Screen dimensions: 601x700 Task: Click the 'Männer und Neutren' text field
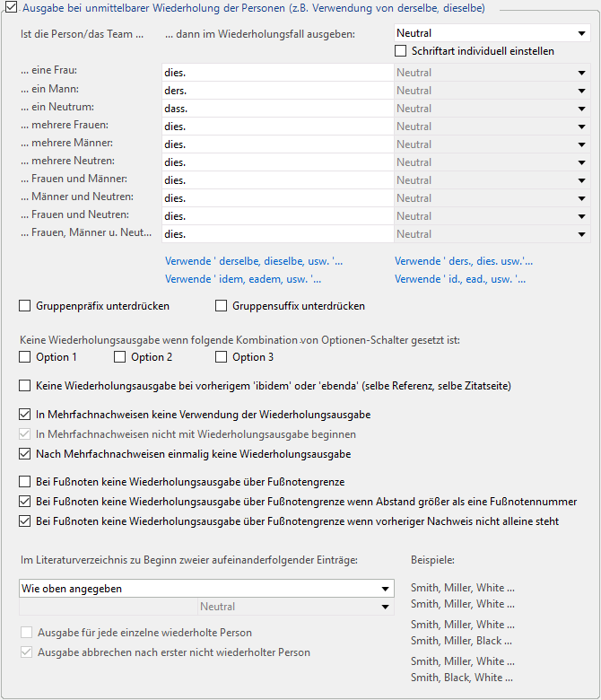click(x=278, y=198)
